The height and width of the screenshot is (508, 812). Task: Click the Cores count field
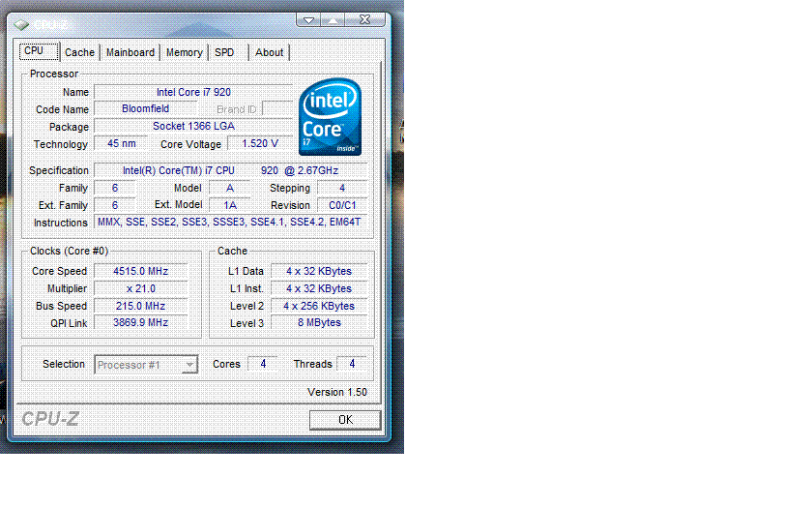point(263,364)
